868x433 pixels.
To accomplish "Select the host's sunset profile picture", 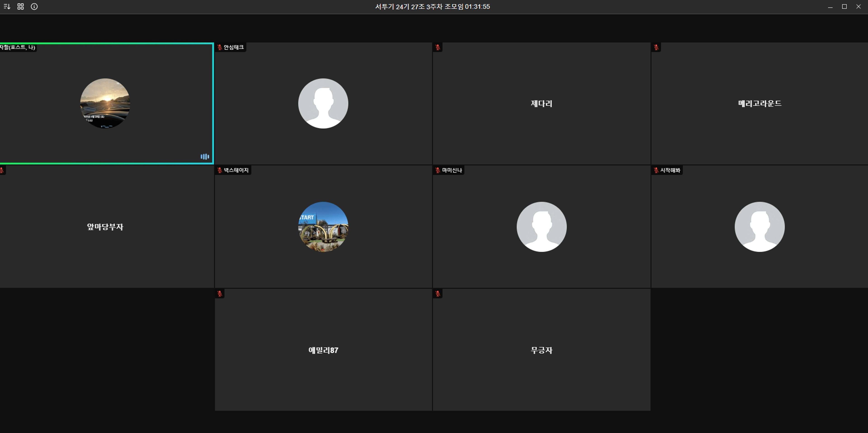I will 105,104.
